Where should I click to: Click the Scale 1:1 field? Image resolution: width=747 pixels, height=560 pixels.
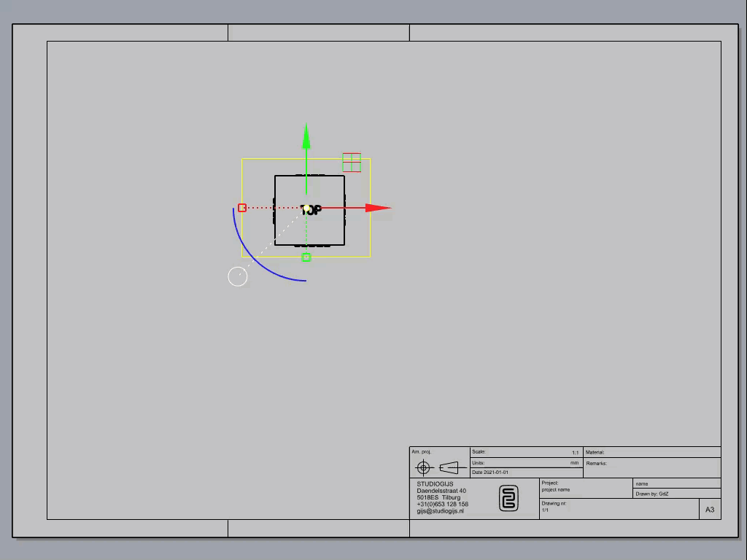tap(525, 452)
